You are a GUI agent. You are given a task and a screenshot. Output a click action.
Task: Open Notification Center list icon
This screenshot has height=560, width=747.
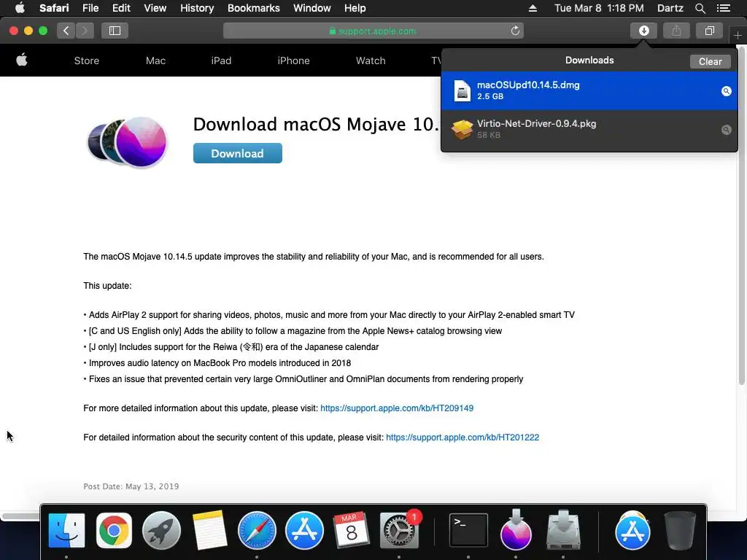(724, 8)
